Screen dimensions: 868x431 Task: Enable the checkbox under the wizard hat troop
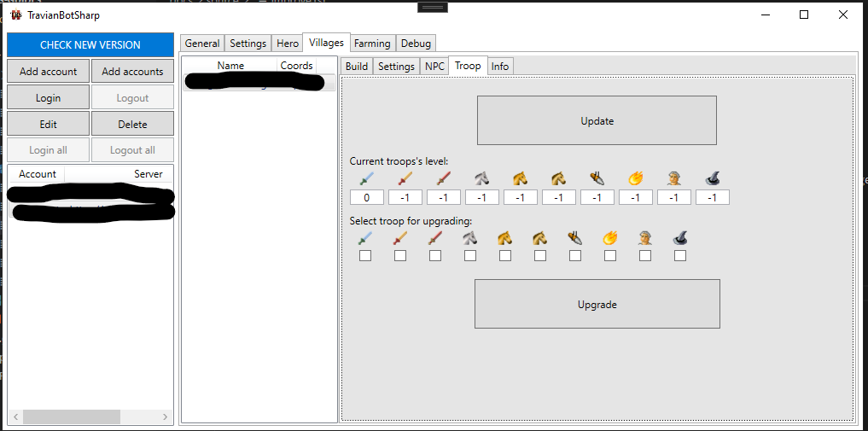[680, 255]
